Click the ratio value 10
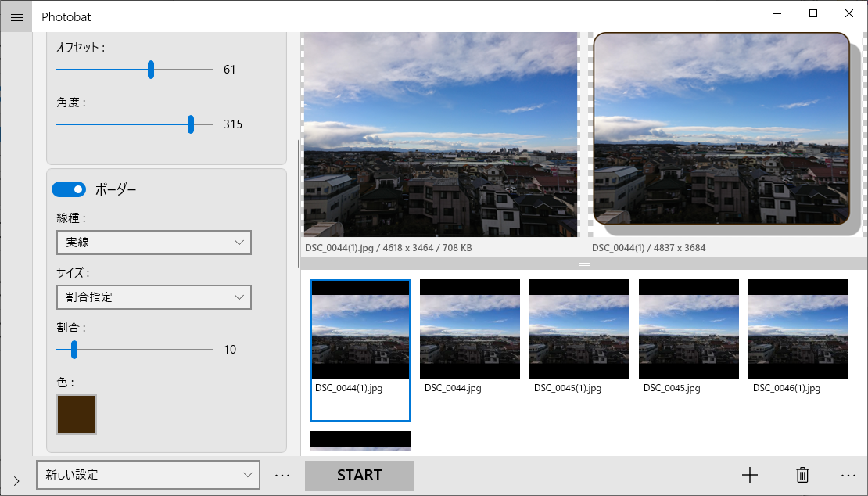Screen dimensions: 868x496 (230, 350)
